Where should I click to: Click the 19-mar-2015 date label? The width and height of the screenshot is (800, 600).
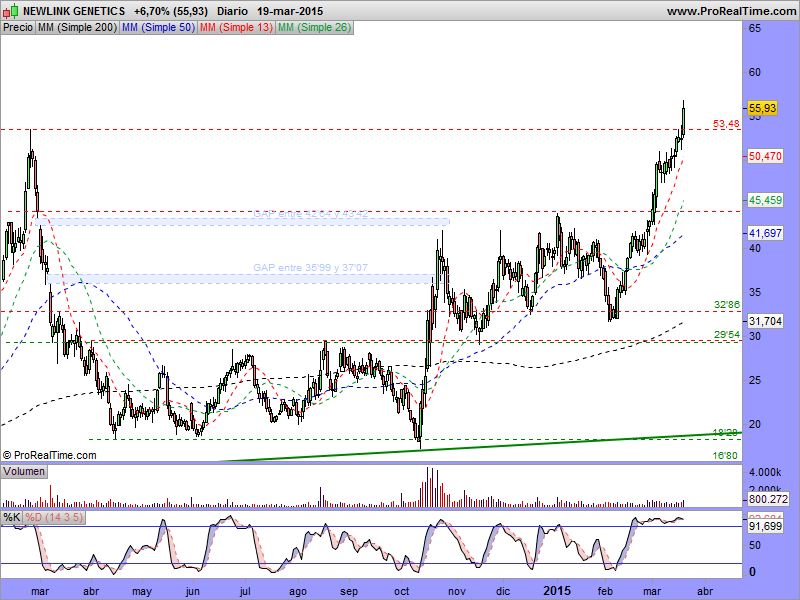[290, 11]
